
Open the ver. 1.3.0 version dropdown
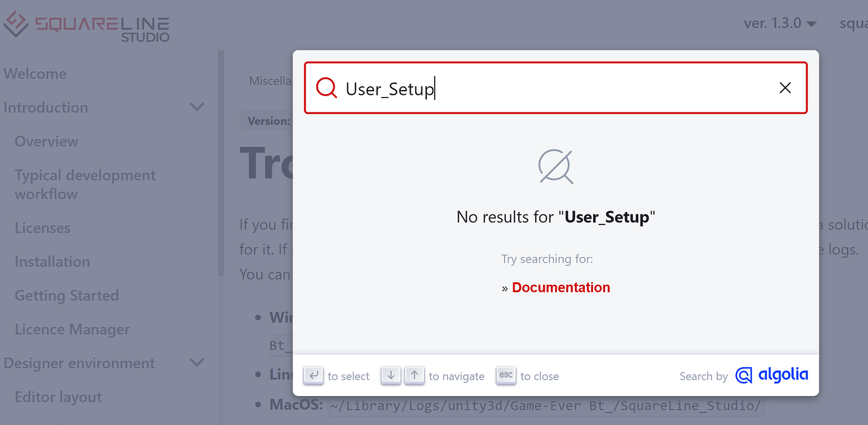tap(780, 24)
